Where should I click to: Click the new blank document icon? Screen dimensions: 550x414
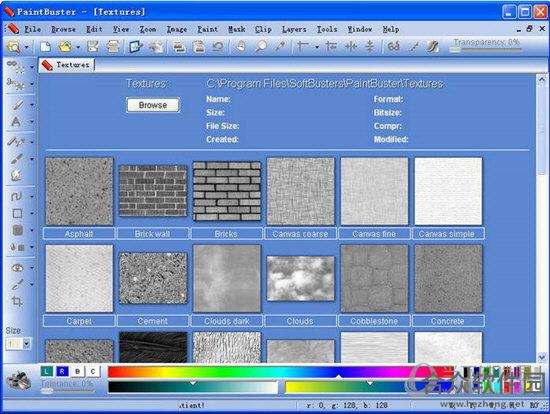[46, 47]
